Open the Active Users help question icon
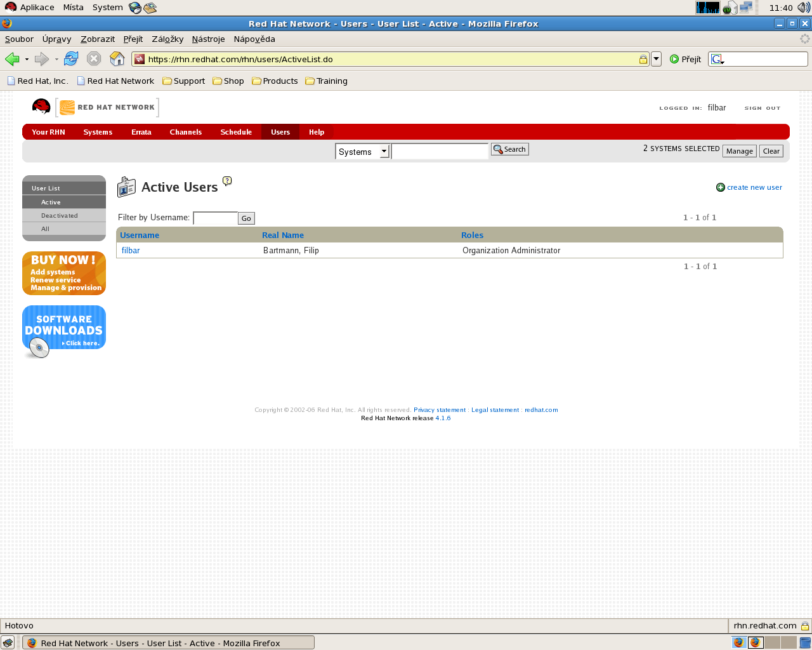The image size is (812, 650). click(x=227, y=181)
